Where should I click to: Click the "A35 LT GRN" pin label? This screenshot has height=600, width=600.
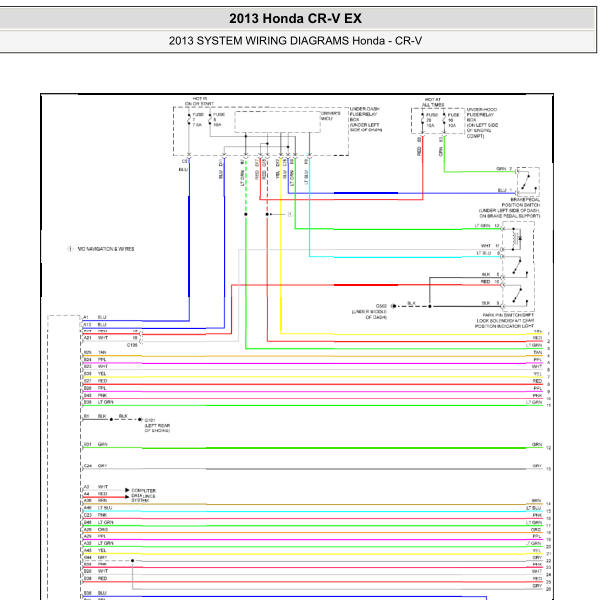(x=98, y=543)
